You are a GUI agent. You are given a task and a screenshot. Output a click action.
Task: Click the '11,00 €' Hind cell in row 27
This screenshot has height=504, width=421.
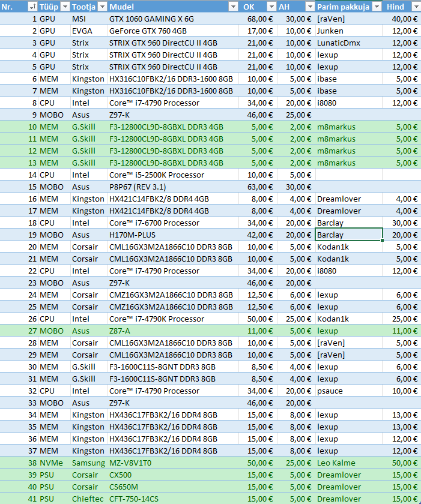tap(402, 331)
